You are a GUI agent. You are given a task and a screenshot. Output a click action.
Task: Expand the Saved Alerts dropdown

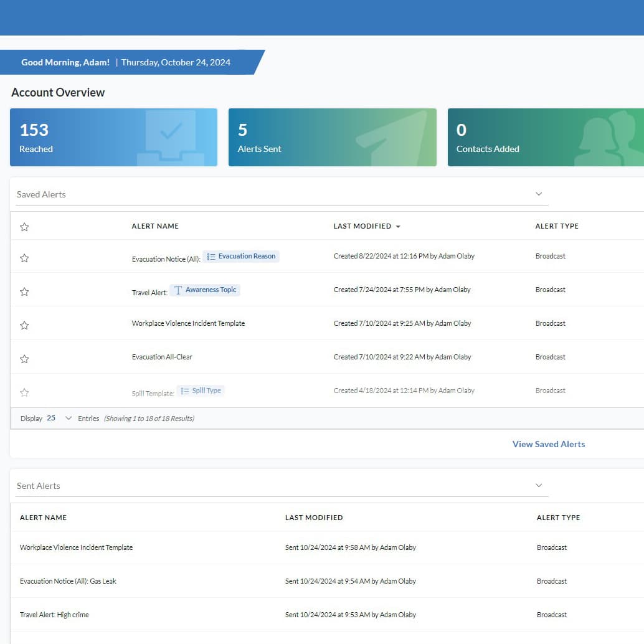coord(539,194)
